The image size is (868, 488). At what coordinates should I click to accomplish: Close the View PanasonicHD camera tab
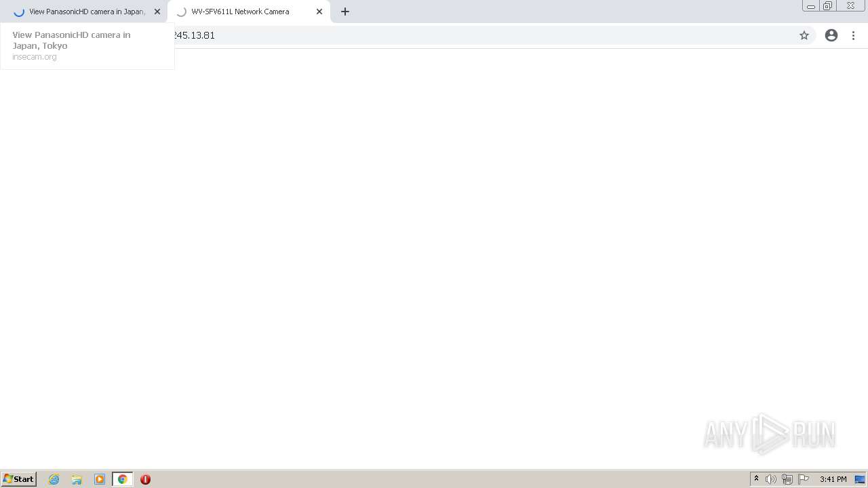157,12
